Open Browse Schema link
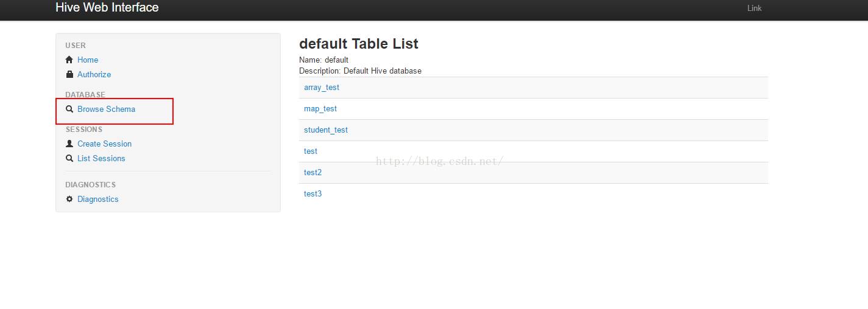The width and height of the screenshot is (868, 309). pyautogui.click(x=106, y=109)
